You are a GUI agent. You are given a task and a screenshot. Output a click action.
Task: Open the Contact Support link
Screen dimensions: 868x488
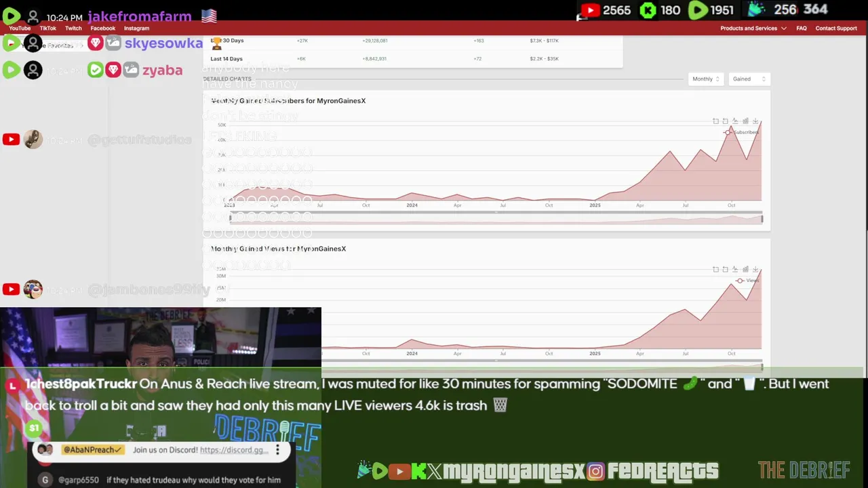click(836, 28)
